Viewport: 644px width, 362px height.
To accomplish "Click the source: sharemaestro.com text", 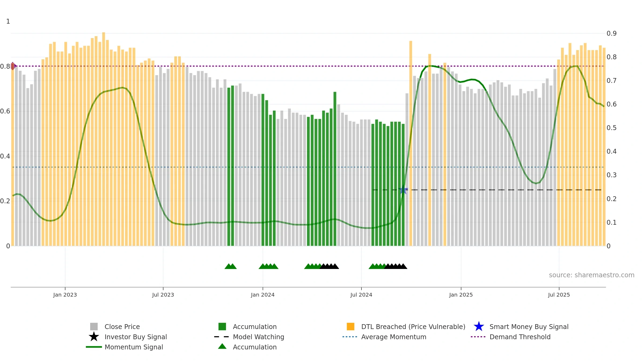I will click(x=592, y=275).
